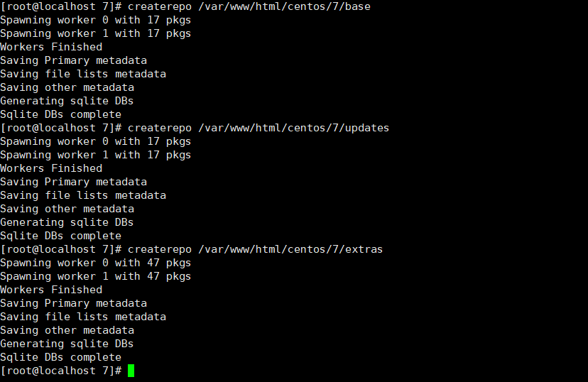Click the green terminal cursor block
The height and width of the screenshot is (382, 588).
[131, 371]
